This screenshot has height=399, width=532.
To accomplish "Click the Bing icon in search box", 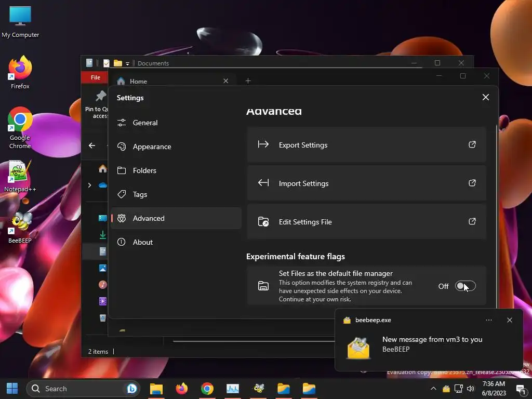I will tap(131, 389).
